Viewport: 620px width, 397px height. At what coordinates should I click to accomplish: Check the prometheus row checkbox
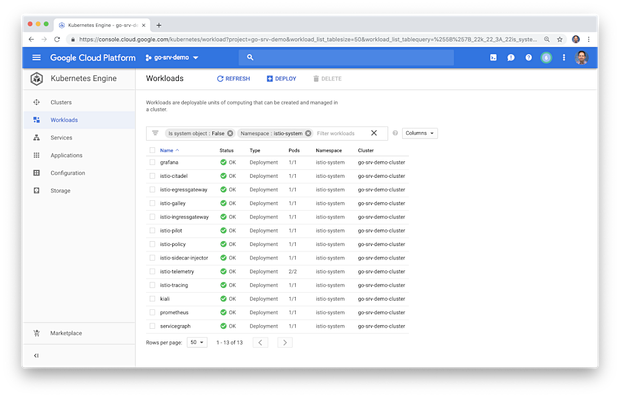[x=152, y=312]
